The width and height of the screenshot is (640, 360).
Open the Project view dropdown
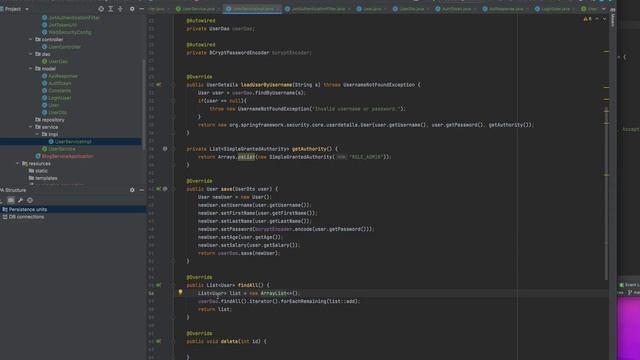(x=27, y=9)
